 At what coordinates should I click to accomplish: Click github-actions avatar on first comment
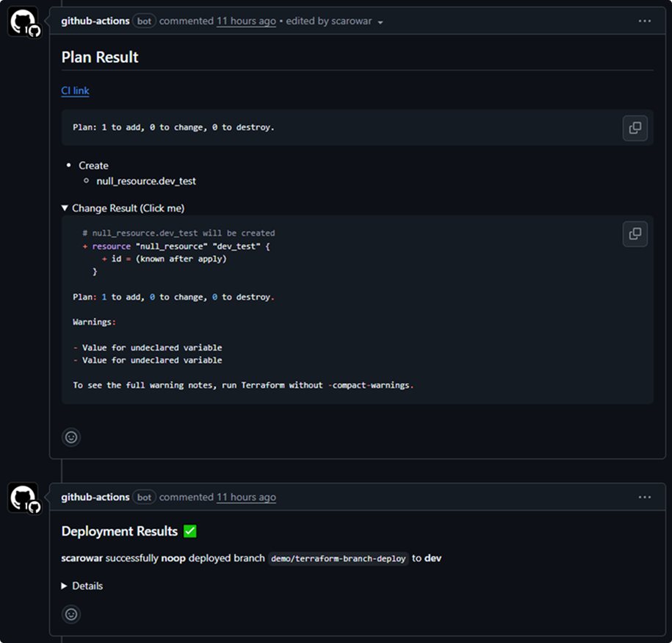(x=24, y=22)
